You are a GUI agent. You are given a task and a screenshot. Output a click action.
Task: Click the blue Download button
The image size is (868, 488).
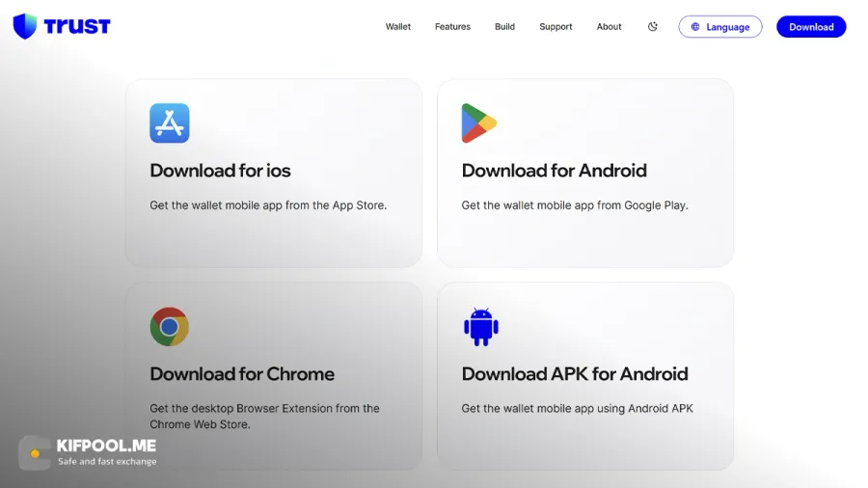[x=811, y=27]
